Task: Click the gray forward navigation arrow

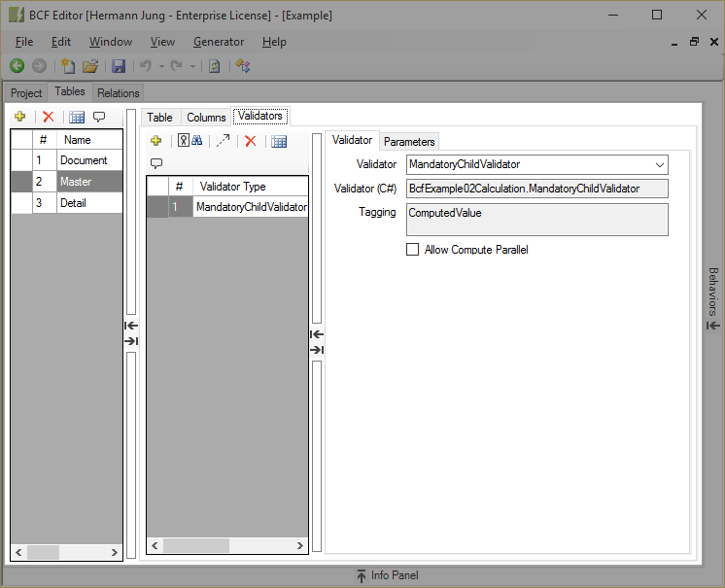Action: pyautogui.click(x=39, y=66)
